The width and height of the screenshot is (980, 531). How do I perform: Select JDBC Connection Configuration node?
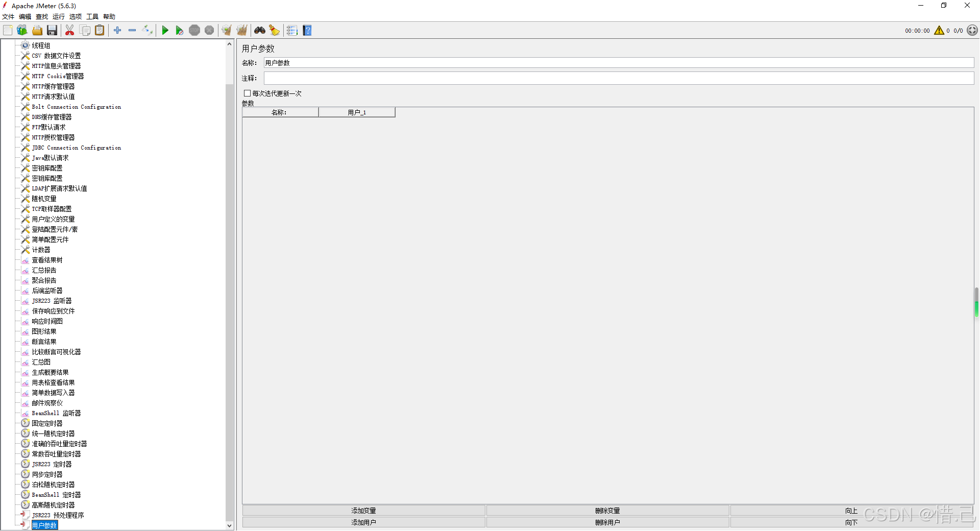(77, 148)
